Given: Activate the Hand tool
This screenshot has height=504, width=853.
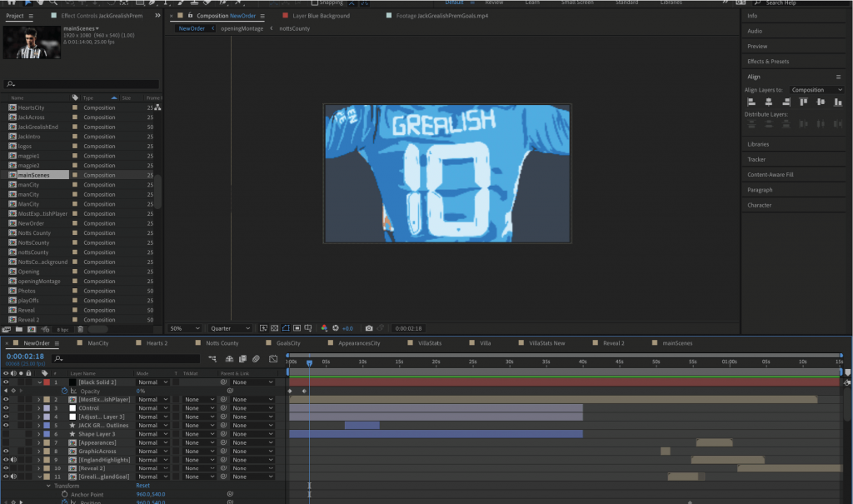Looking at the screenshot, I should 40,3.
